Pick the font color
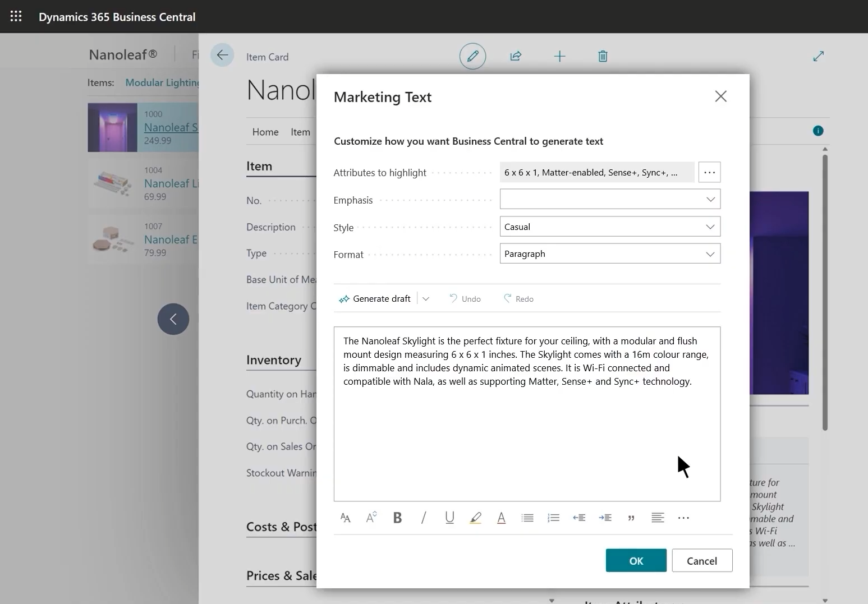The image size is (868, 604). tap(501, 518)
